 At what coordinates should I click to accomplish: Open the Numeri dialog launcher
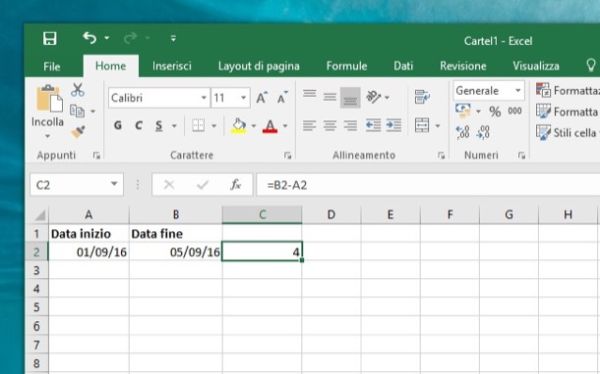521,155
